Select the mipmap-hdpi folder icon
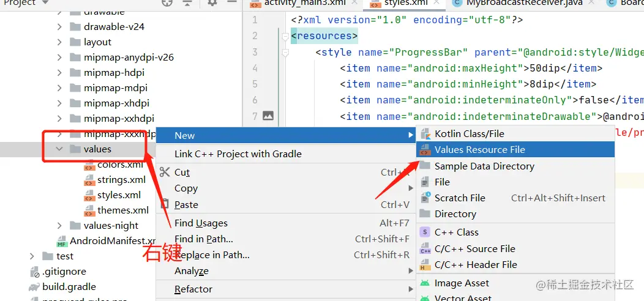 pos(75,73)
